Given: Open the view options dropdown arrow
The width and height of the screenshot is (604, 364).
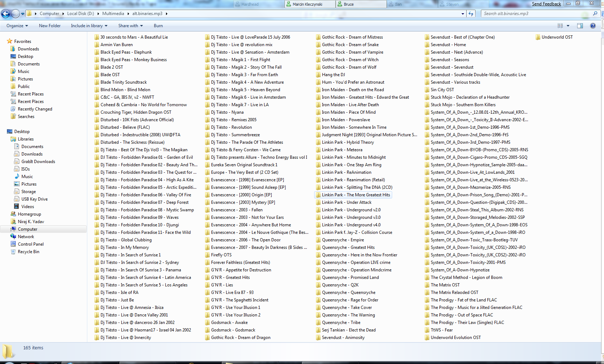Looking at the screenshot, I should 568,26.
